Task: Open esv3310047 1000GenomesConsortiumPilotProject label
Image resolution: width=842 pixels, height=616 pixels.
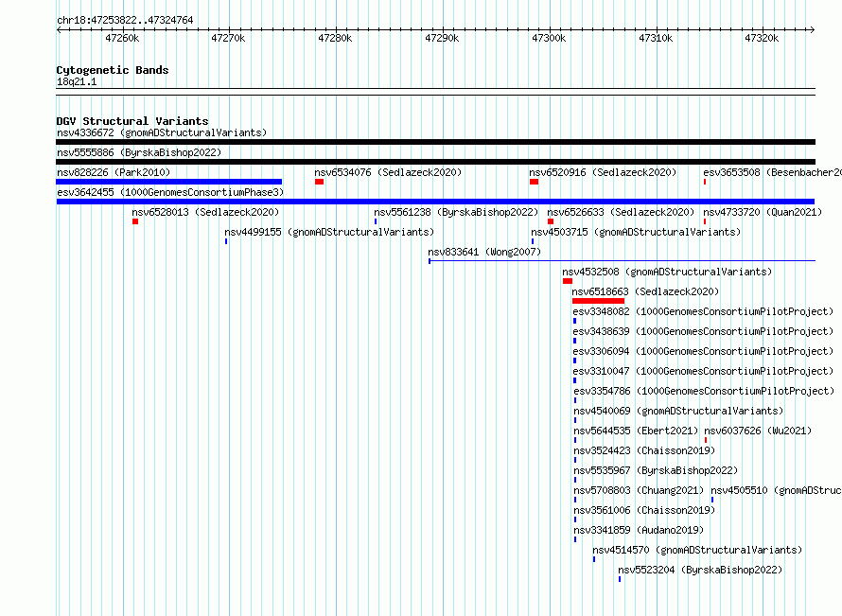Action: 703,371
